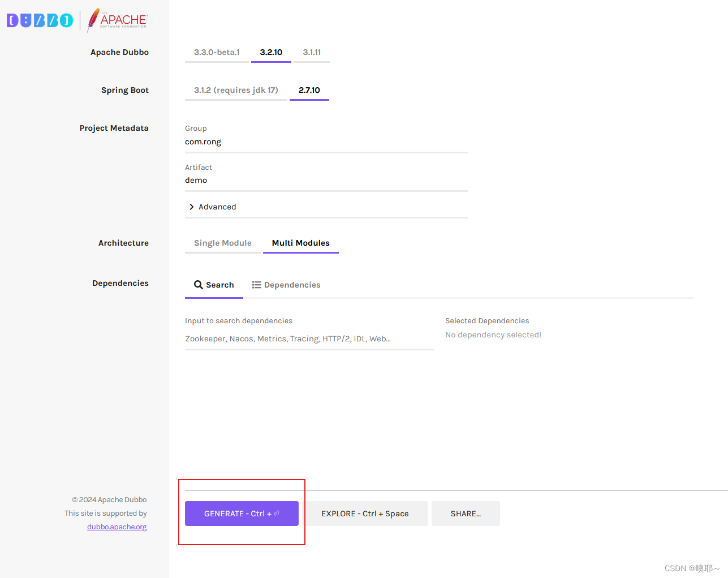Click the Dependencies list icon
The width and height of the screenshot is (728, 578).
257,285
